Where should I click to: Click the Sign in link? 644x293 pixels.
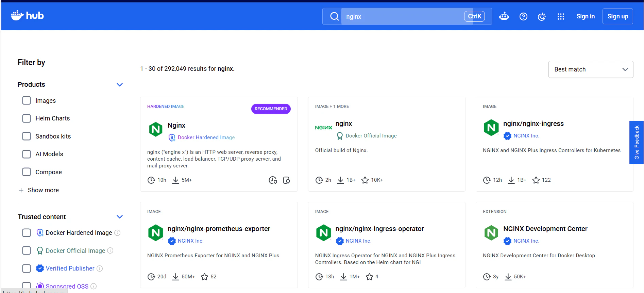586,16
